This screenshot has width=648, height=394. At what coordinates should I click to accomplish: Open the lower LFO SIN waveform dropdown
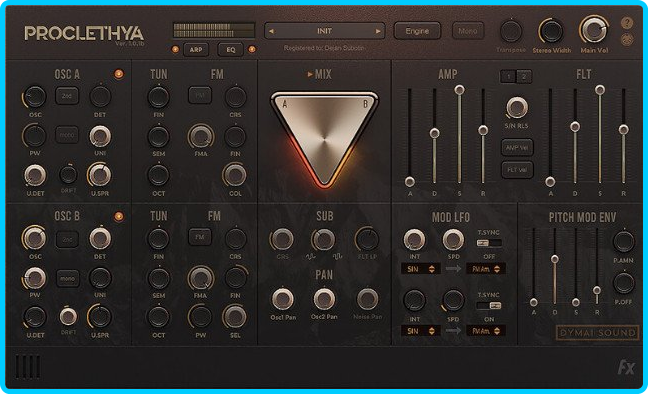pos(420,331)
